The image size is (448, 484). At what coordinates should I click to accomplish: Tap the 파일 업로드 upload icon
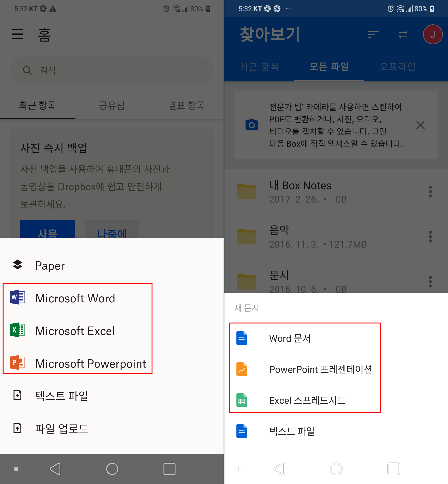pyautogui.click(x=17, y=428)
